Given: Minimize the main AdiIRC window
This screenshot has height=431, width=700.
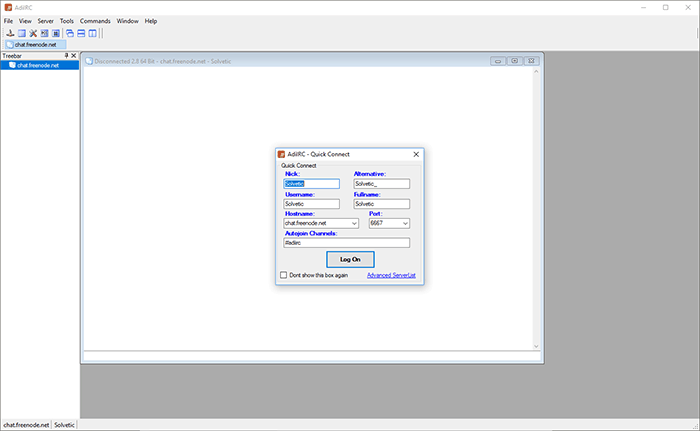Looking at the screenshot, I should pos(643,8).
